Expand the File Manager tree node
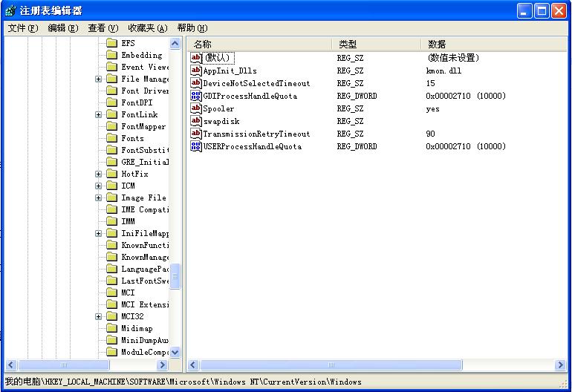Screen dimensions: 572x392 tap(98, 79)
